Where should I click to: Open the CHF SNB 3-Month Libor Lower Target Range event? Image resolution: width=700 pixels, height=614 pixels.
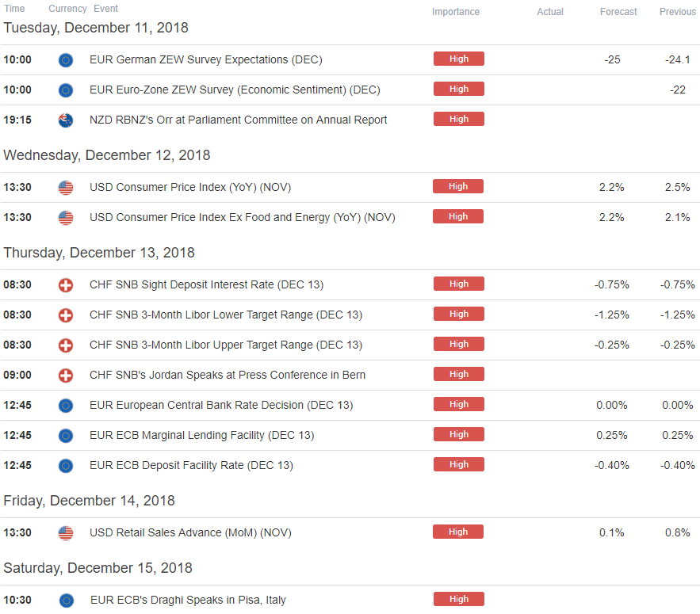(x=226, y=315)
